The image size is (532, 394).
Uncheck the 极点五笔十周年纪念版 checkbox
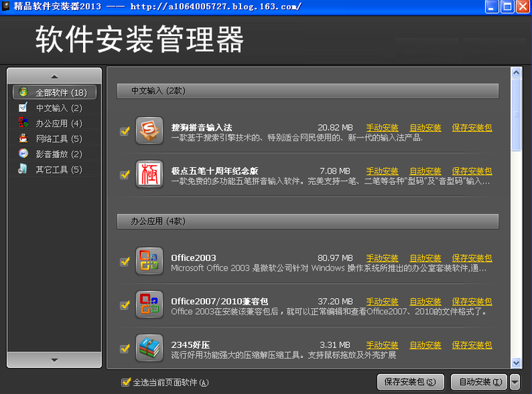pos(125,174)
